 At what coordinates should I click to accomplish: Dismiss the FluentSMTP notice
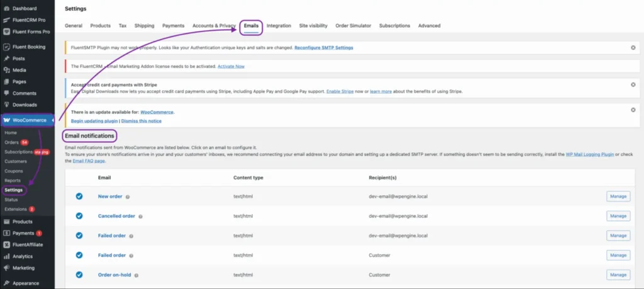point(633,48)
